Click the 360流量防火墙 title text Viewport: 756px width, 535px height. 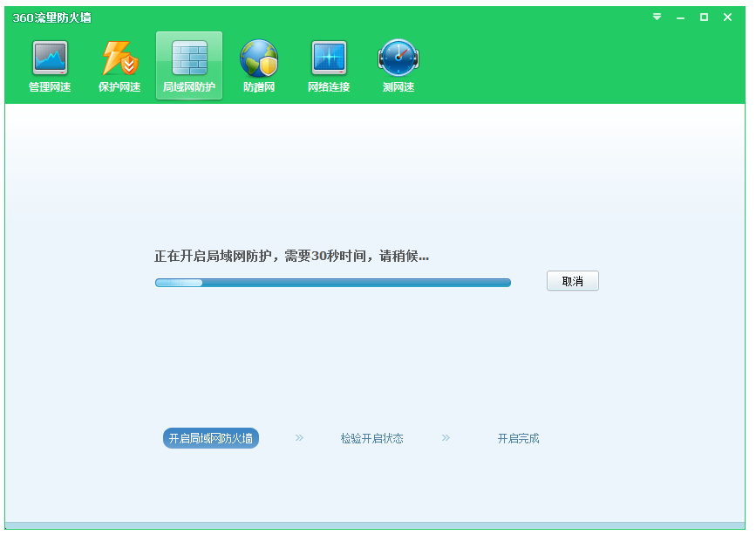pyautogui.click(x=51, y=17)
